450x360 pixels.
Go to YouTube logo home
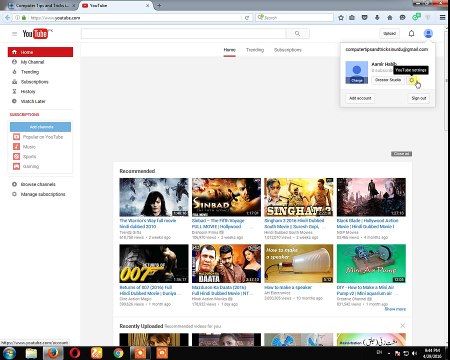[36, 34]
